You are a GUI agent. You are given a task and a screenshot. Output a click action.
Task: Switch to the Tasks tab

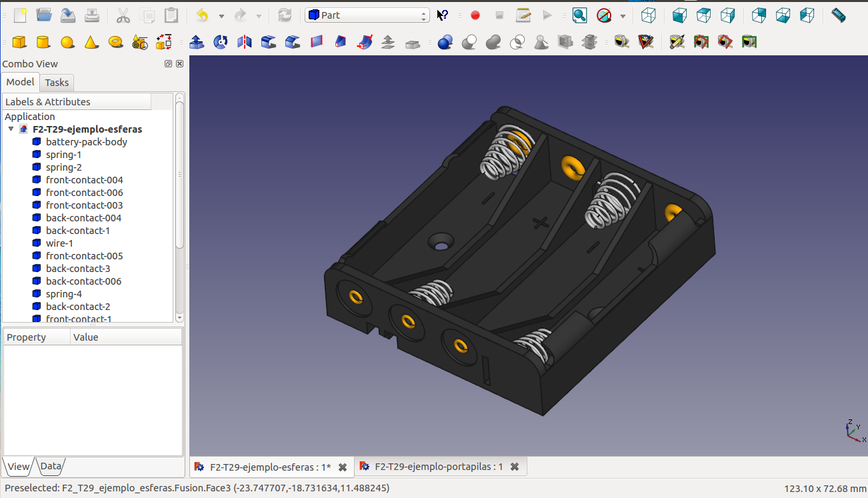click(x=57, y=83)
